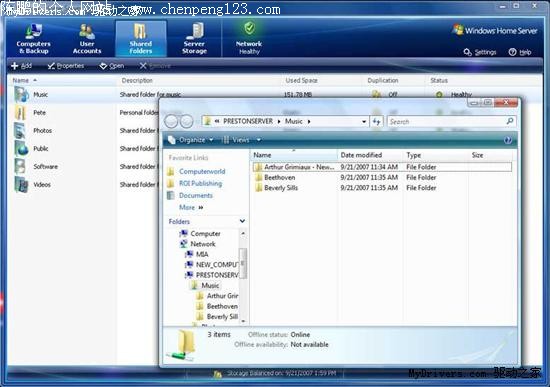Viewport: 550px width, 387px height.
Task: Click the Duplication Off folder icon for Music
Action: coord(376,94)
